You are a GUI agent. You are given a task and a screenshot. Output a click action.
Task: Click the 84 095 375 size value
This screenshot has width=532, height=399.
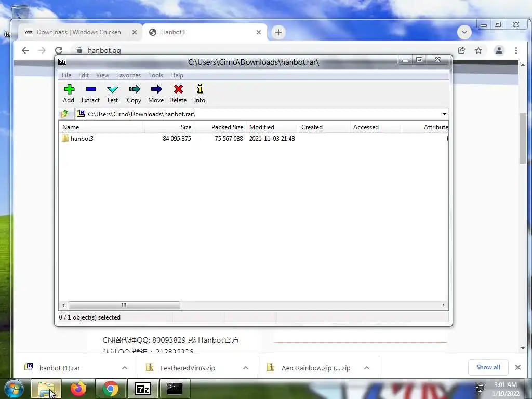pyautogui.click(x=177, y=138)
